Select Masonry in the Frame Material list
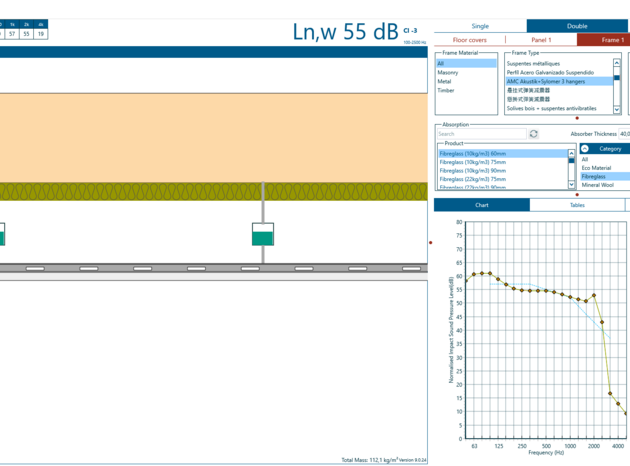The height and width of the screenshot is (466, 630). [448, 72]
